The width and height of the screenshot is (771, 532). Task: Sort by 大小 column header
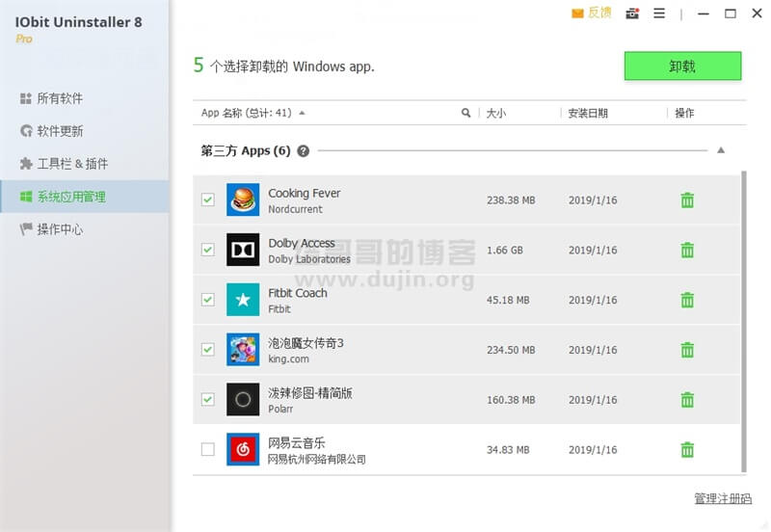coord(496,113)
